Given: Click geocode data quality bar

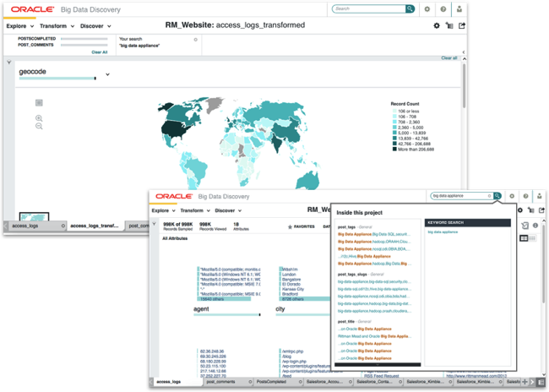Looking at the screenshot, I should [x=57, y=79].
